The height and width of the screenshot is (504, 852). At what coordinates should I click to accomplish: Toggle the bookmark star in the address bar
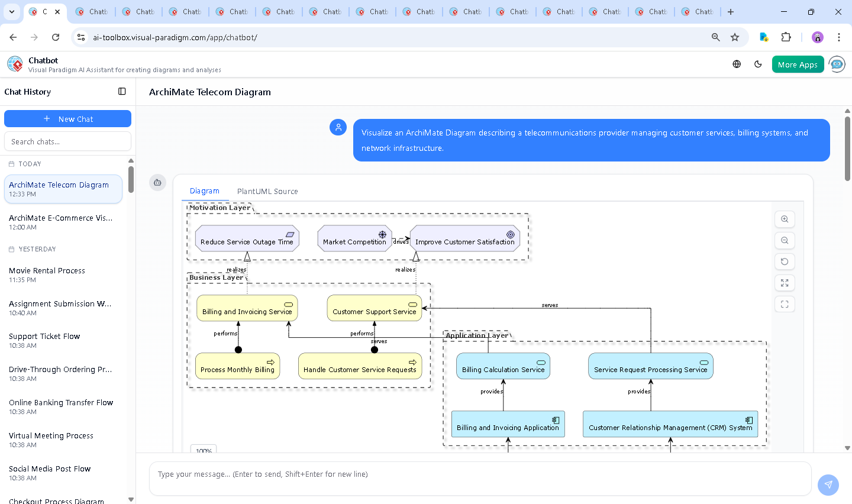735,37
